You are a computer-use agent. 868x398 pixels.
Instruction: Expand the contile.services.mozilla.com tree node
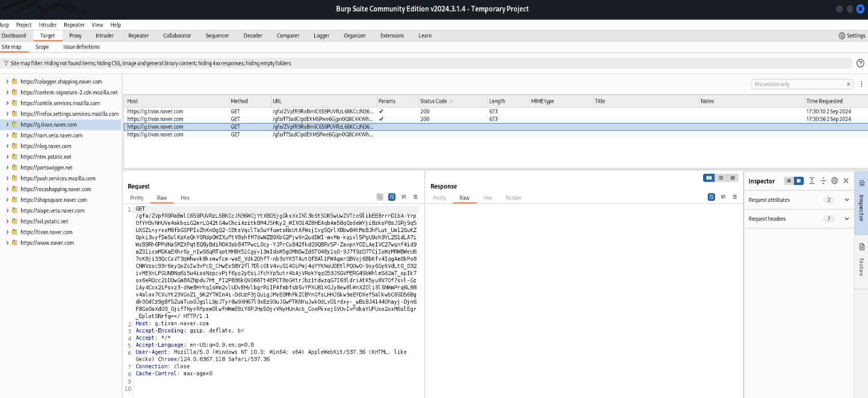7,103
